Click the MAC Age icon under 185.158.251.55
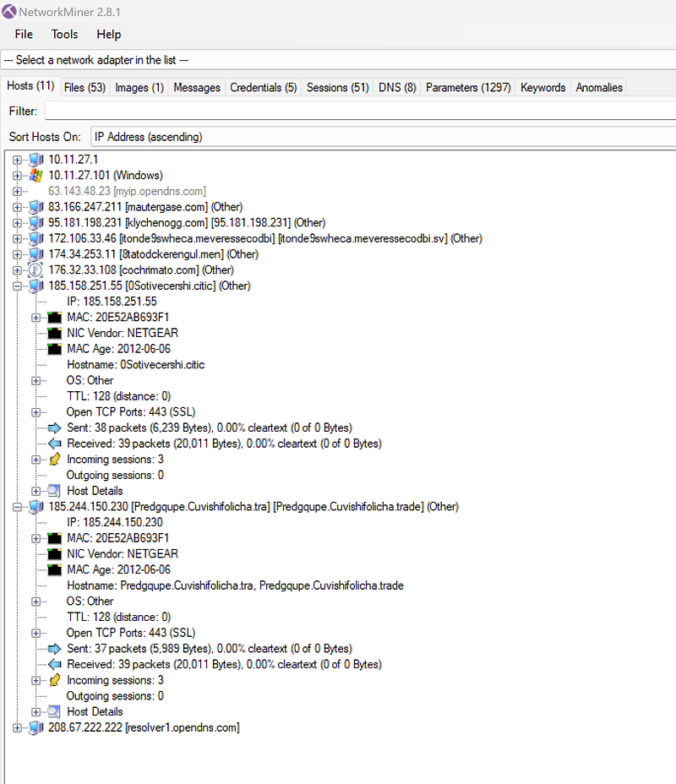The image size is (676, 784). (54, 349)
